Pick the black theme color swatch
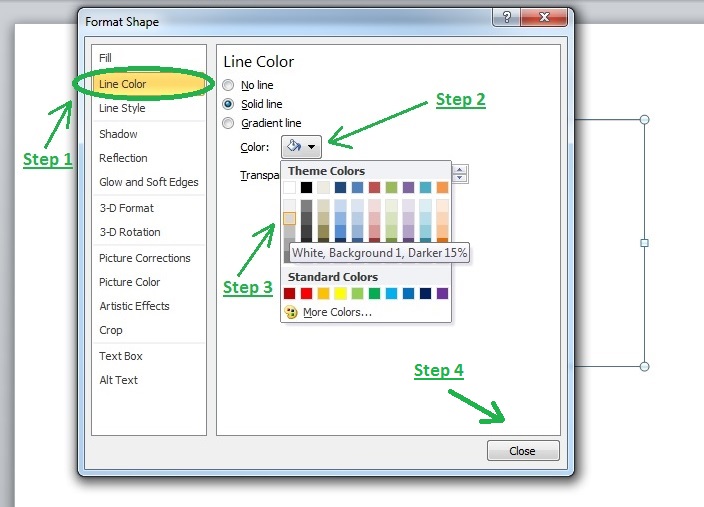704x507 pixels. (x=306, y=187)
